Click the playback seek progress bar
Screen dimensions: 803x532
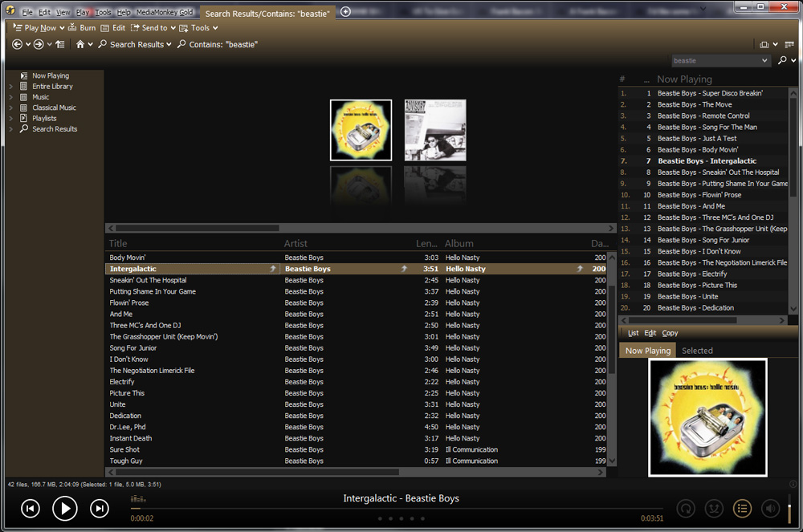pos(397,509)
